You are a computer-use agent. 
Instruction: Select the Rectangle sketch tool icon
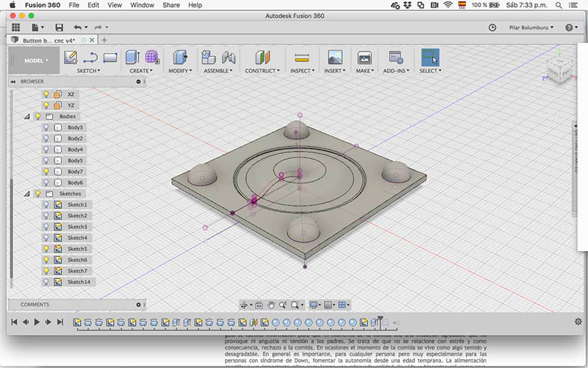click(110, 57)
